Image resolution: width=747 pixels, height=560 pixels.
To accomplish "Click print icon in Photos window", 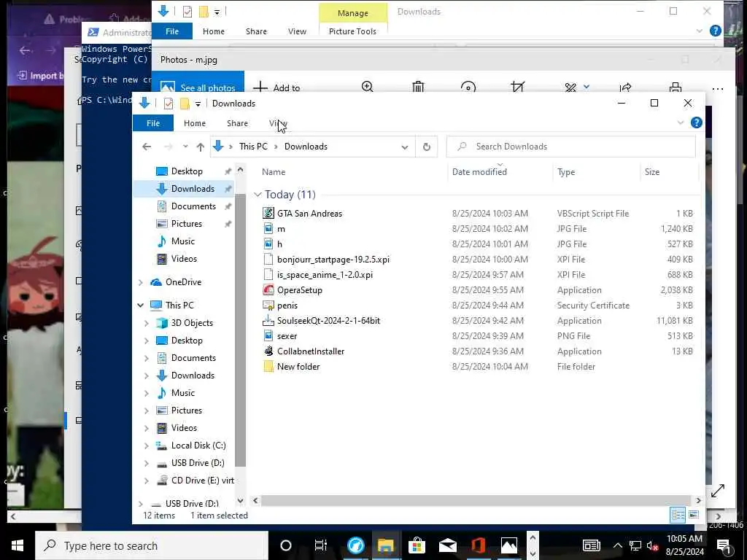I will click(x=675, y=87).
